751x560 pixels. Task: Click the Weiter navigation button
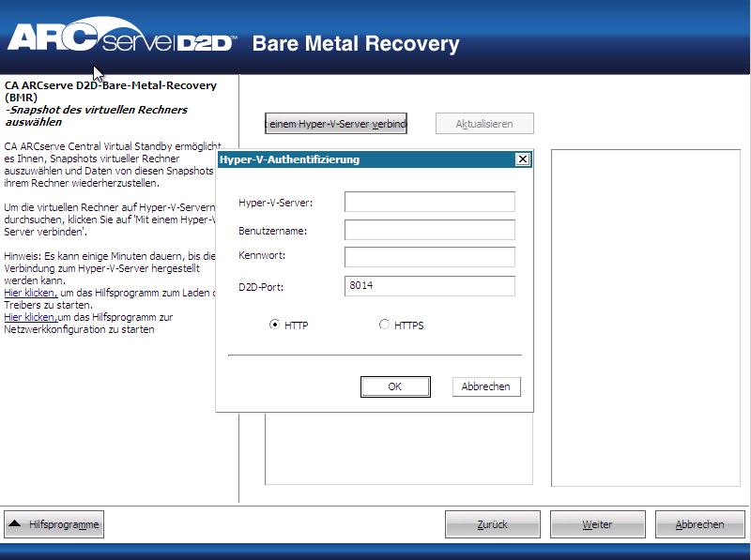tap(598, 523)
